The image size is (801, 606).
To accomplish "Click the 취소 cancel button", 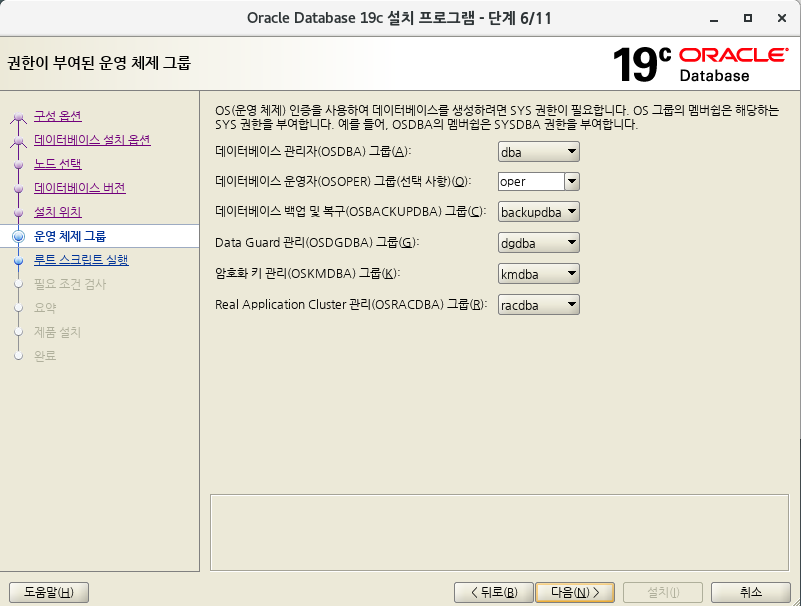I will pos(751,592).
